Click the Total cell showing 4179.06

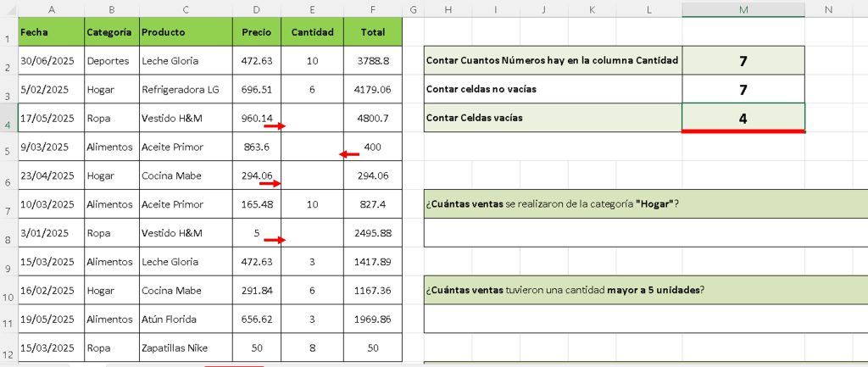(373, 89)
